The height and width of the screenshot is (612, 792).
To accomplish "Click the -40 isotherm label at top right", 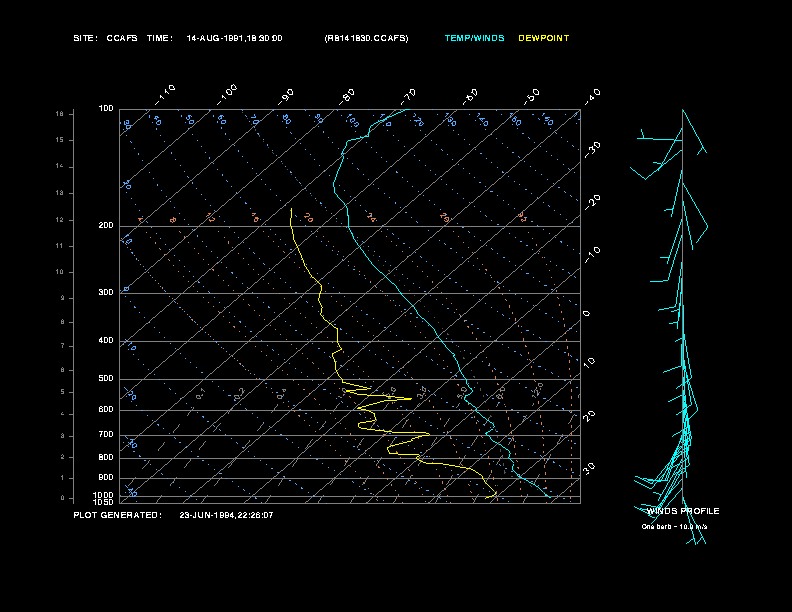I will tap(592, 96).
